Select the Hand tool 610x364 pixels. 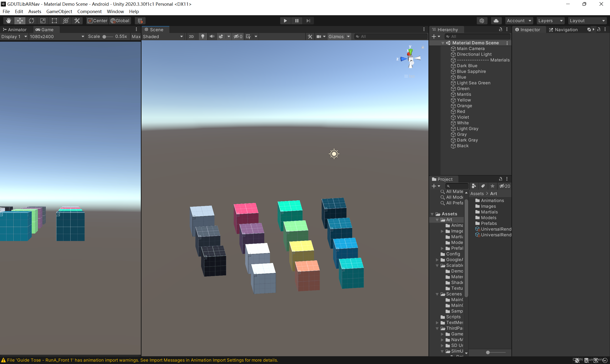(x=8, y=20)
